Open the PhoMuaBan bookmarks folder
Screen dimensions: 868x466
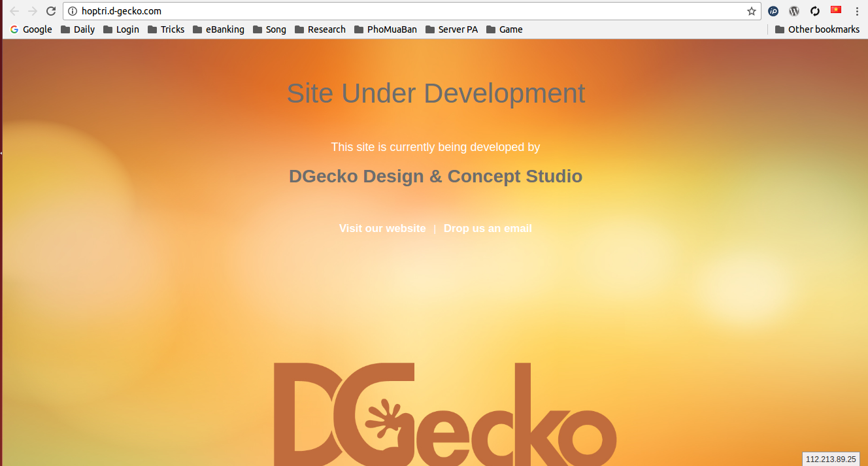pyautogui.click(x=386, y=29)
